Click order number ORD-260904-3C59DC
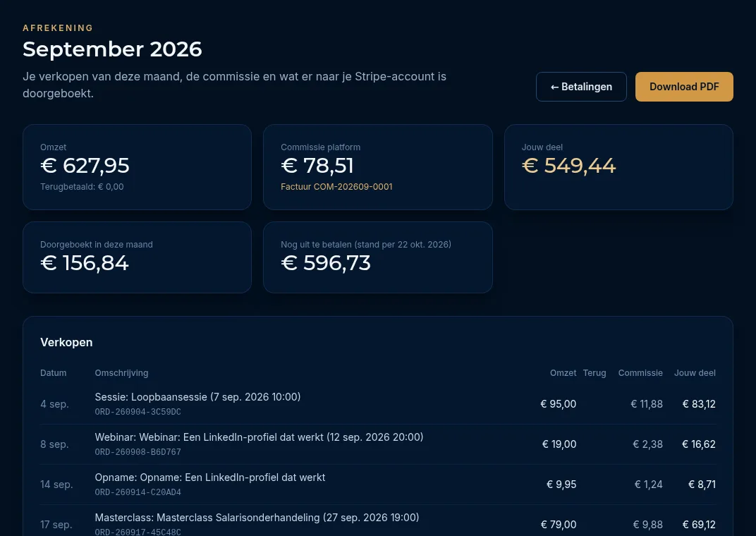This screenshot has width=756, height=536. tap(138, 412)
